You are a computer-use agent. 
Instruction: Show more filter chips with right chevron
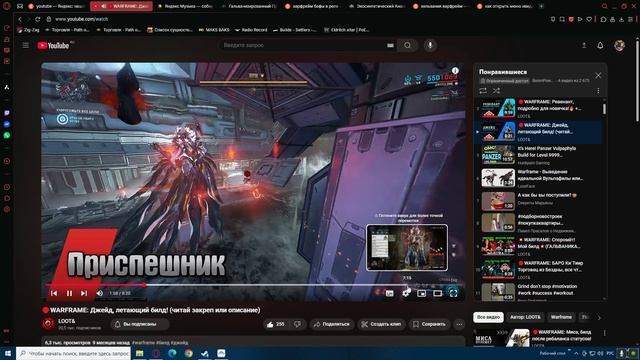(x=599, y=317)
